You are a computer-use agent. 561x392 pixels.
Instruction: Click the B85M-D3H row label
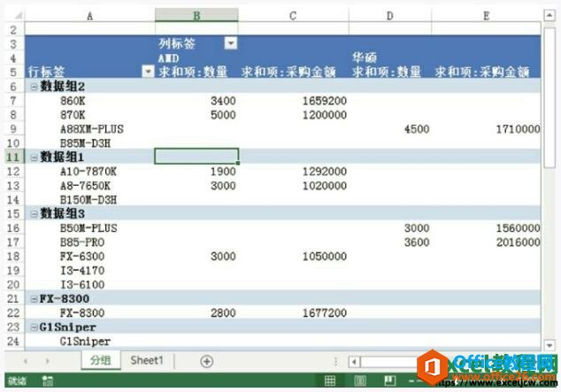point(85,143)
